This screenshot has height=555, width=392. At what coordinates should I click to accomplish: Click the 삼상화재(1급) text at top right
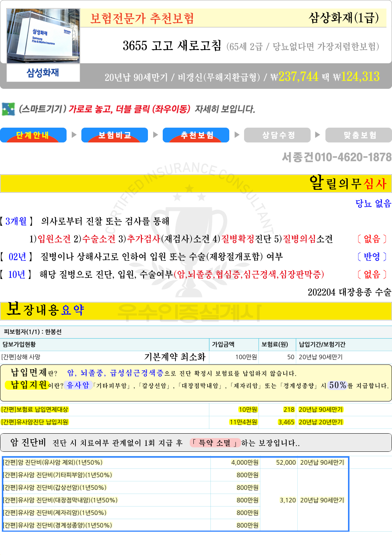[x=344, y=17]
